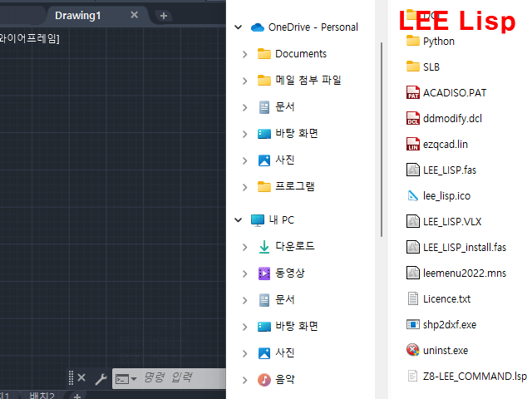The width and height of the screenshot is (532, 399).
Task: Click 사진 icon under 내 PC
Action: click(x=264, y=353)
